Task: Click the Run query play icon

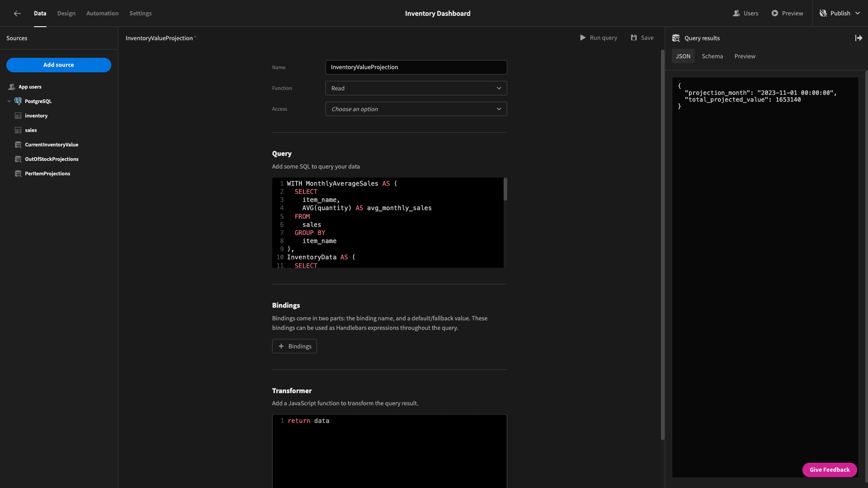Action: (583, 38)
